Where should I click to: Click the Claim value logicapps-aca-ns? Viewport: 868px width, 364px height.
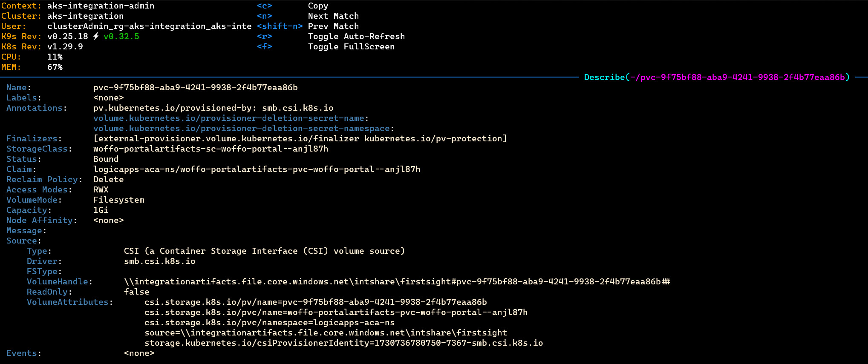(257, 169)
